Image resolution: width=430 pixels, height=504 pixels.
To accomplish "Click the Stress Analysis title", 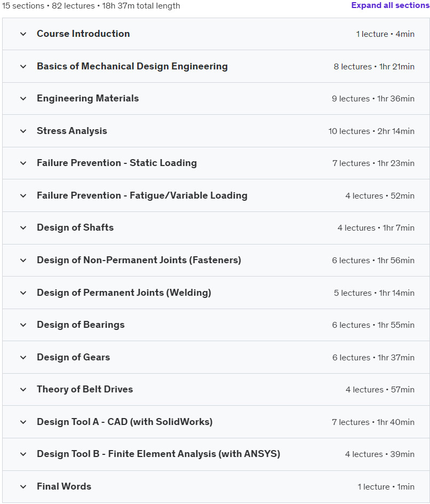I will click(x=72, y=131).
